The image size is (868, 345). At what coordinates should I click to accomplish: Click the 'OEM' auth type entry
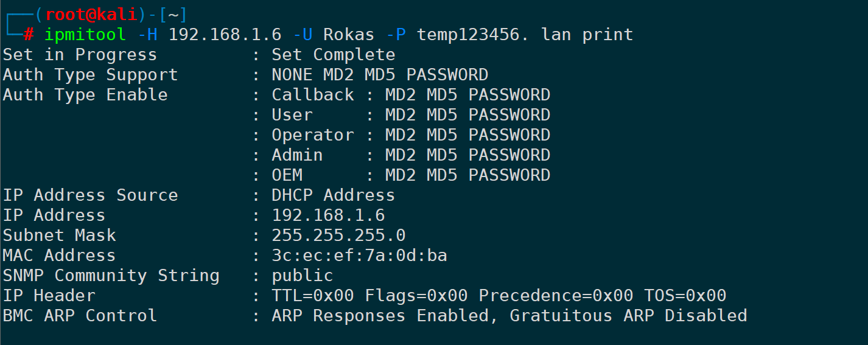pos(287,175)
